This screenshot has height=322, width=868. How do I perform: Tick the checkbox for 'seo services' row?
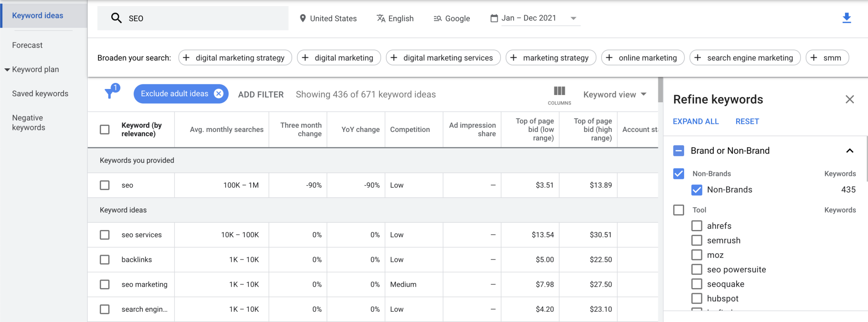(x=104, y=235)
